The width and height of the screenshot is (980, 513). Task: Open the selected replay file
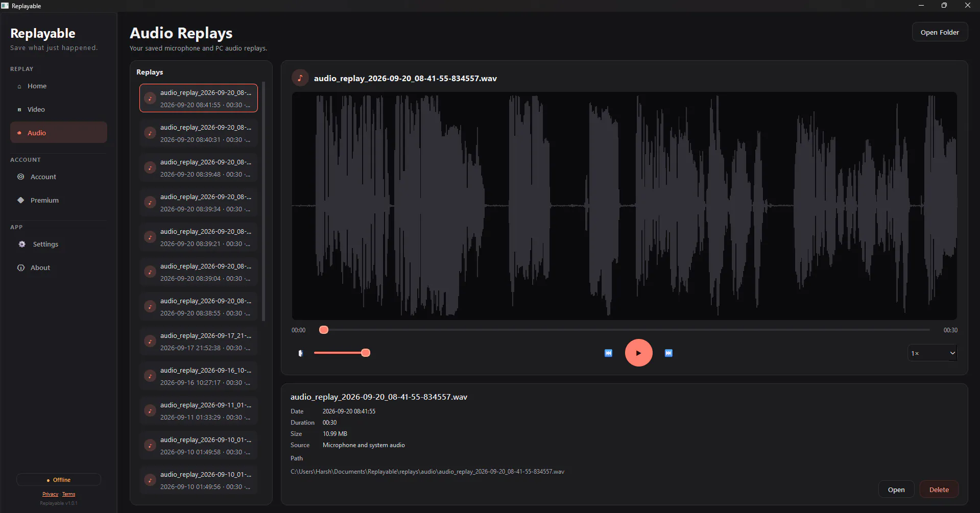tap(896, 490)
